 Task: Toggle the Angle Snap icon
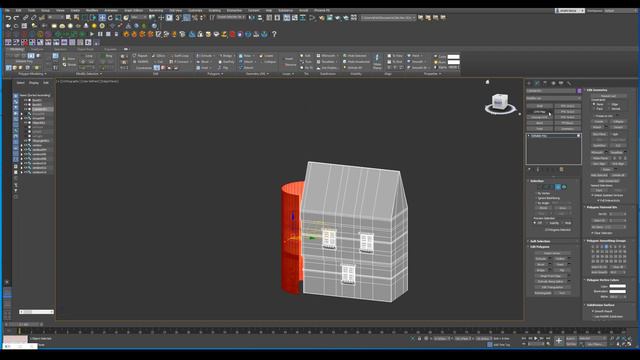coord(187,18)
